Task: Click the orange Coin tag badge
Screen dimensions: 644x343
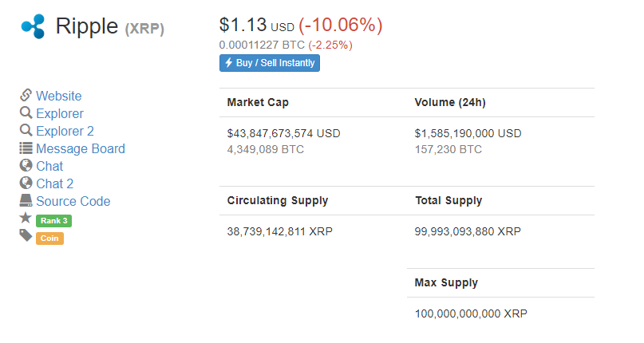Action: 49,239
